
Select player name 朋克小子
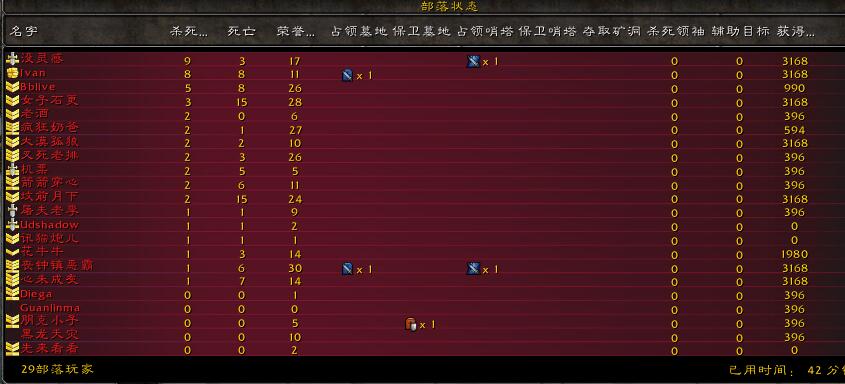tap(50, 321)
